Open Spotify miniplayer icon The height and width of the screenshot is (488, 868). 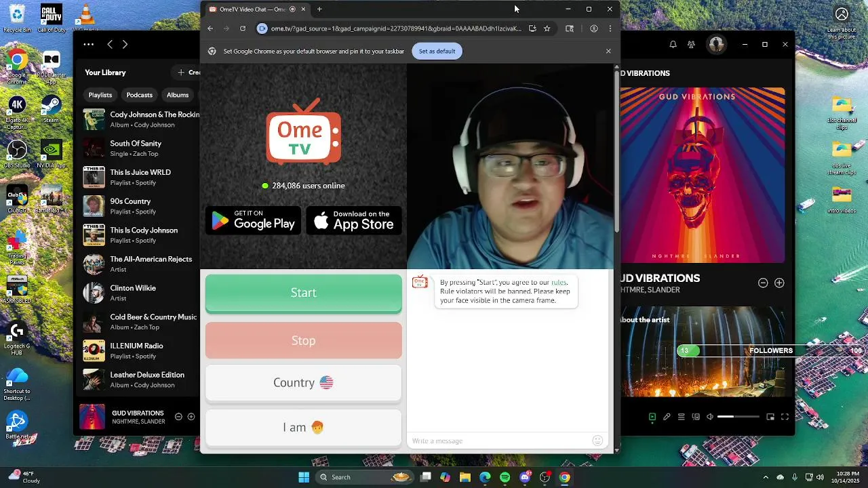coord(770,417)
